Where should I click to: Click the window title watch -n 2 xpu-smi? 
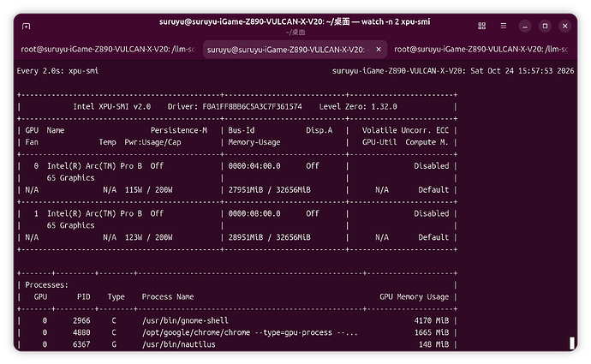pyautogui.click(x=396, y=22)
